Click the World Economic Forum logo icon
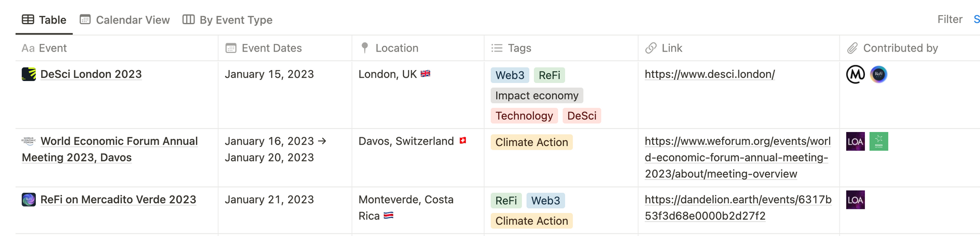 click(x=29, y=141)
